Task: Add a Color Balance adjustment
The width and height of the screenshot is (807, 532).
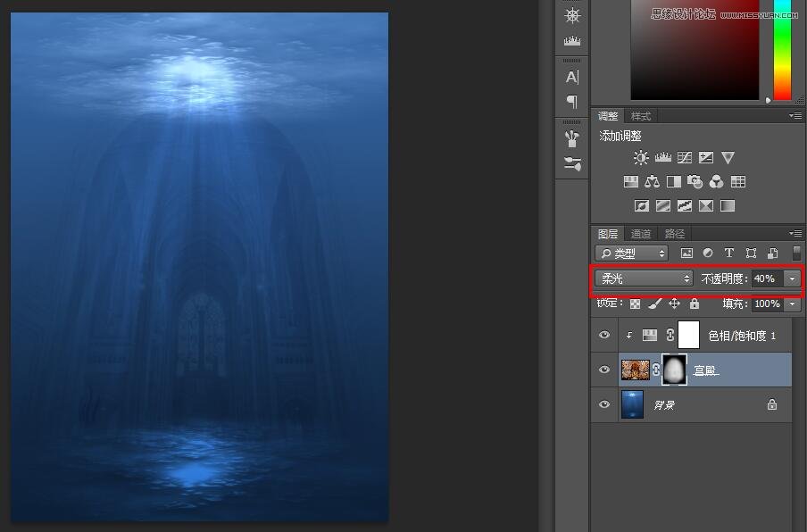Action: 652,181
